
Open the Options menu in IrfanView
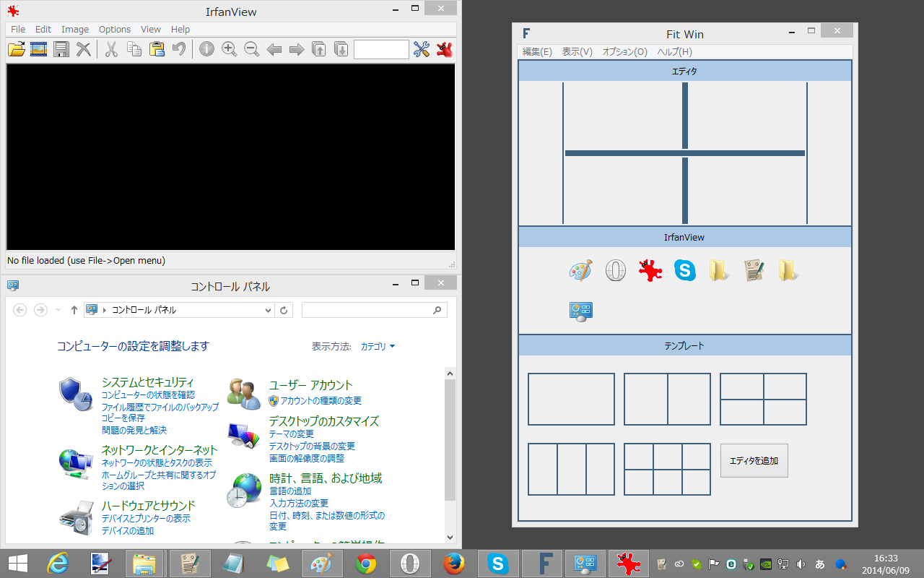[115, 30]
